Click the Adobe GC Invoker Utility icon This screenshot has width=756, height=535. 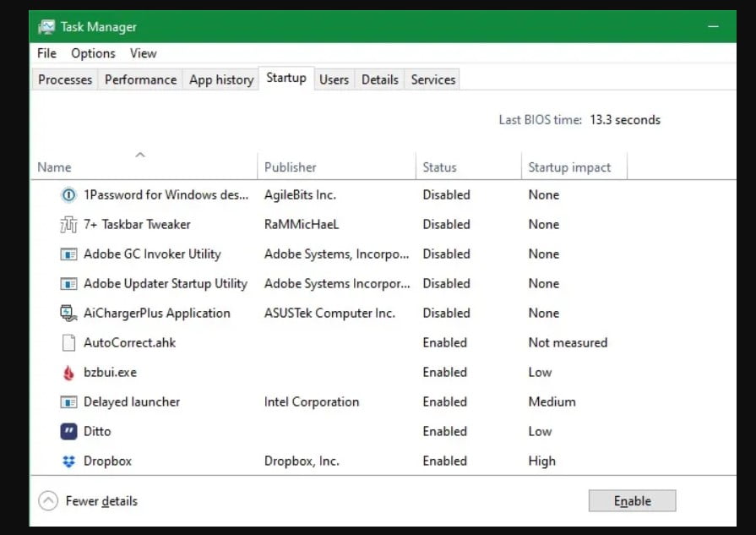(x=68, y=254)
